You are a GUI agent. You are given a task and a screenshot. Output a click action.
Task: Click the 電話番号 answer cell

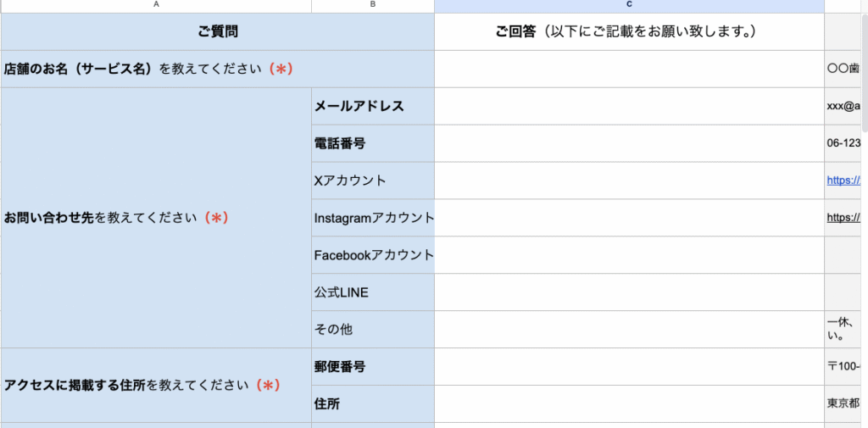click(629, 144)
